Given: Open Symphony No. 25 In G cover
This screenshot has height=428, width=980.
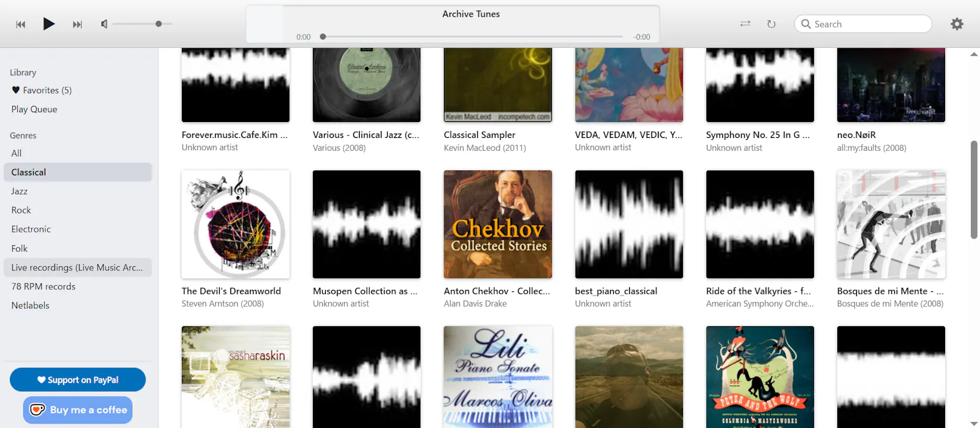Looking at the screenshot, I should pyautogui.click(x=760, y=85).
